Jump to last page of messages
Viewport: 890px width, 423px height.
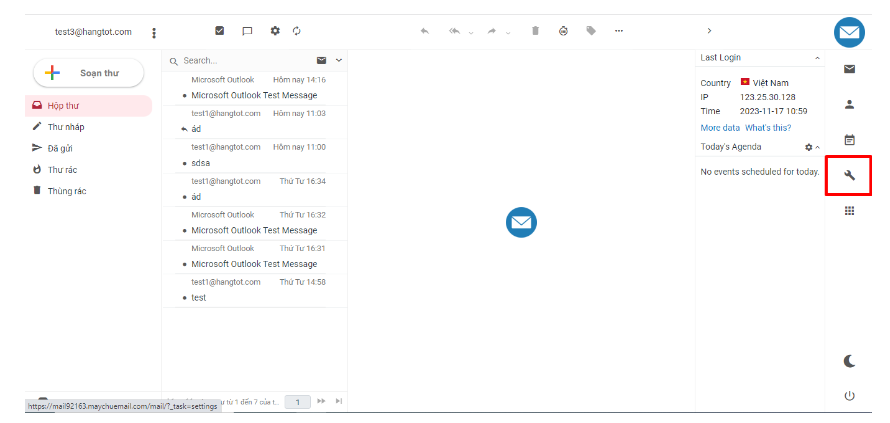point(338,401)
